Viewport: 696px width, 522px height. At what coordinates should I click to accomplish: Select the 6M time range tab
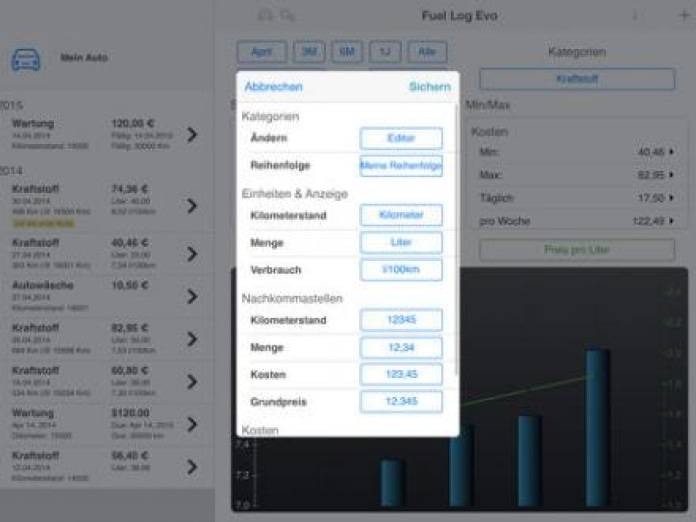point(347,52)
